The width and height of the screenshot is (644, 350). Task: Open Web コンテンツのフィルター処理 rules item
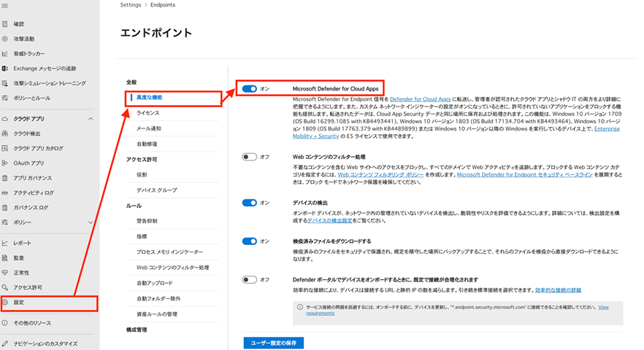click(172, 268)
